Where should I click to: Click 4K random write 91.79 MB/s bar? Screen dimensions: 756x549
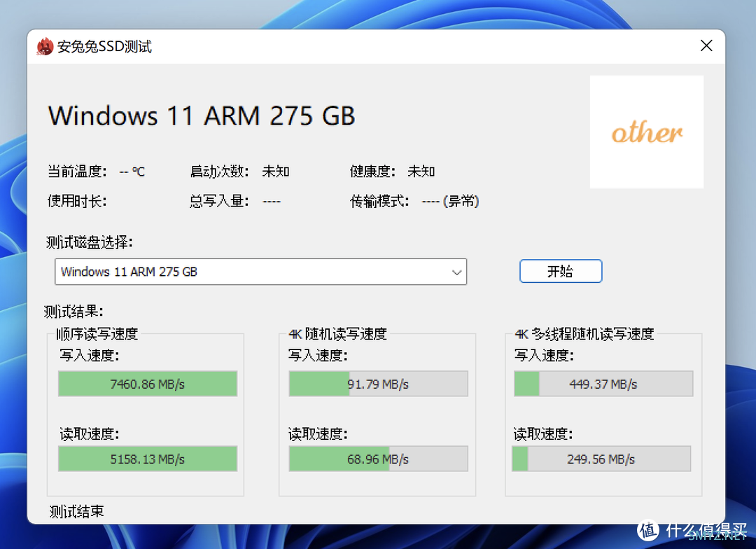click(379, 384)
